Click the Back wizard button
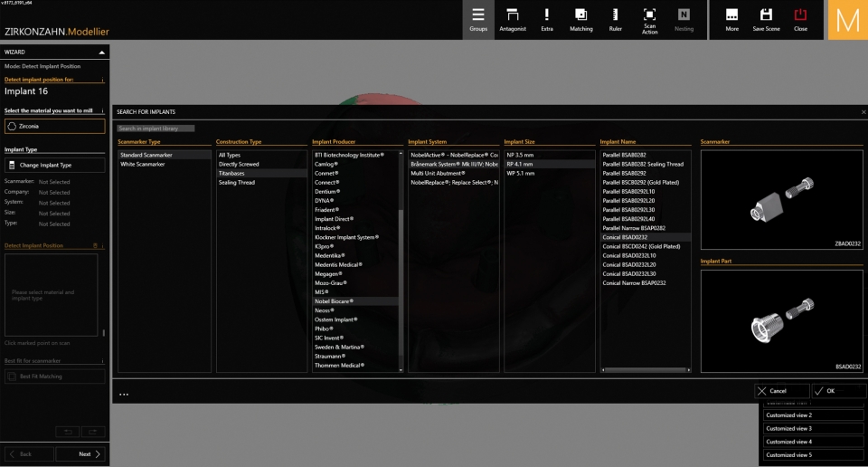The width and height of the screenshot is (868, 467). [29, 454]
